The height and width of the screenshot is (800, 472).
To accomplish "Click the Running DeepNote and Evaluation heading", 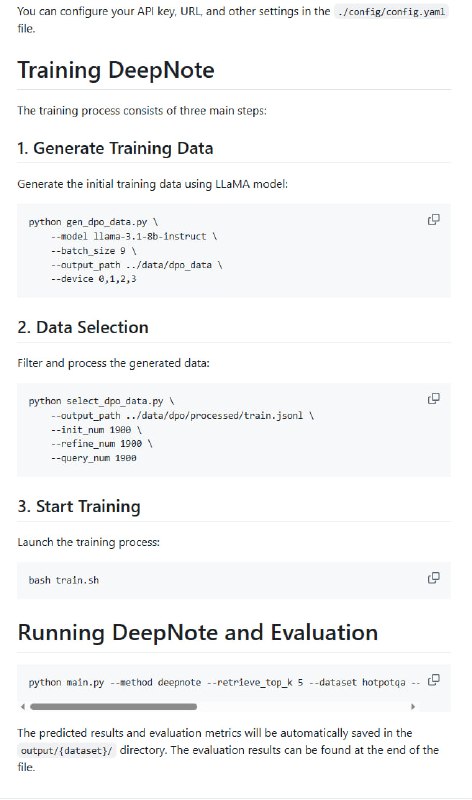I will pos(198,633).
